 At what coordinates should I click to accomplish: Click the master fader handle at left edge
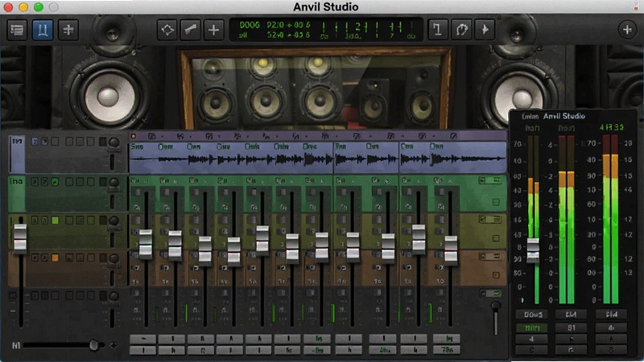20,237
